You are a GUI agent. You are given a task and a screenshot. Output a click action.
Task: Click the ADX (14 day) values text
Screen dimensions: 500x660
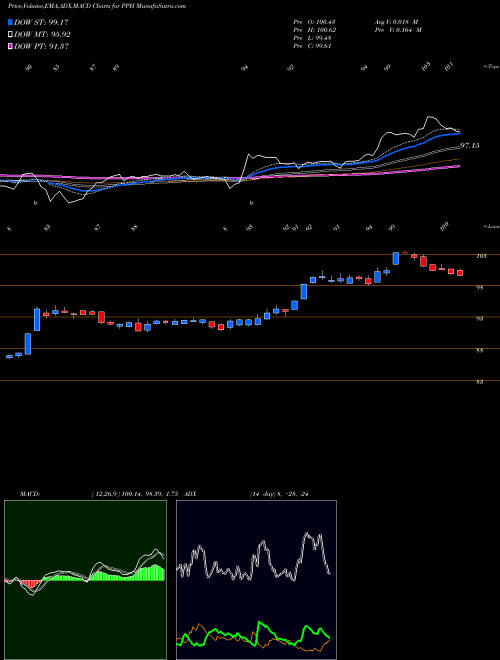[279, 494]
